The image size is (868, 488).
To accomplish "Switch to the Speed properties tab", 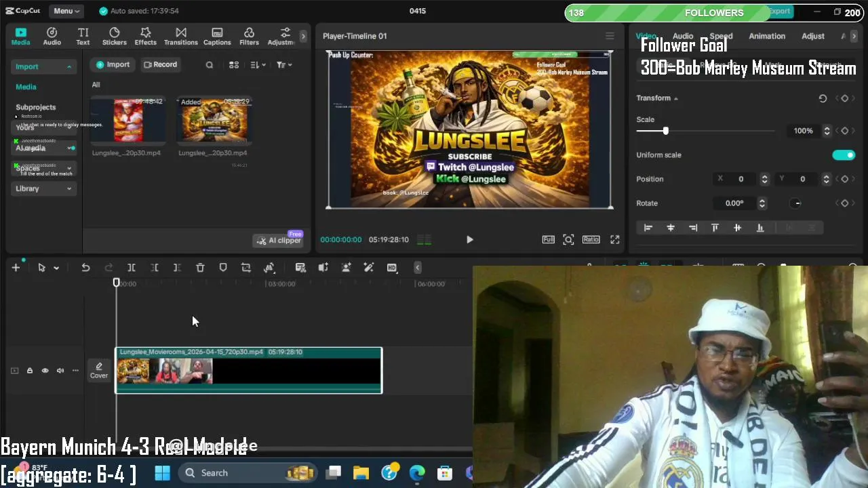I will tap(721, 36).
